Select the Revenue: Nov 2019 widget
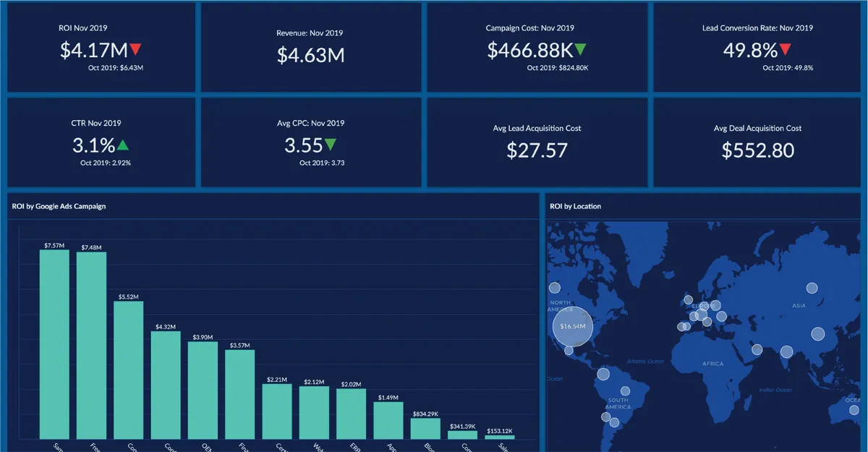The image size is (868, 452). 310,47
